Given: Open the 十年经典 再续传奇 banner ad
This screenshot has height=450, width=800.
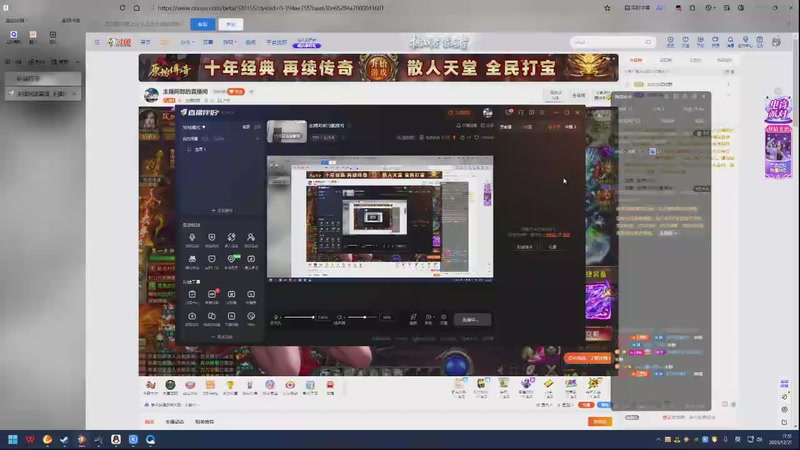Looking at the screenshot, I should coord(378,67).
